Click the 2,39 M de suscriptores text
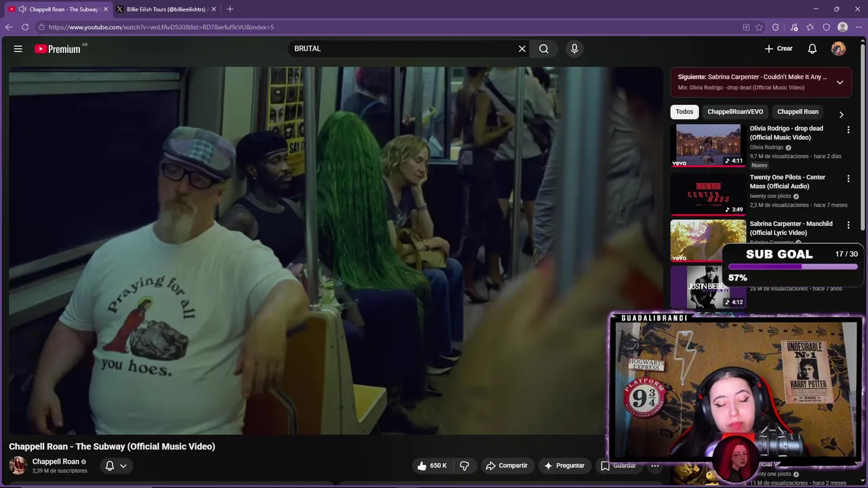The width and height of the screenshot is (868, 488). [60, 471]
